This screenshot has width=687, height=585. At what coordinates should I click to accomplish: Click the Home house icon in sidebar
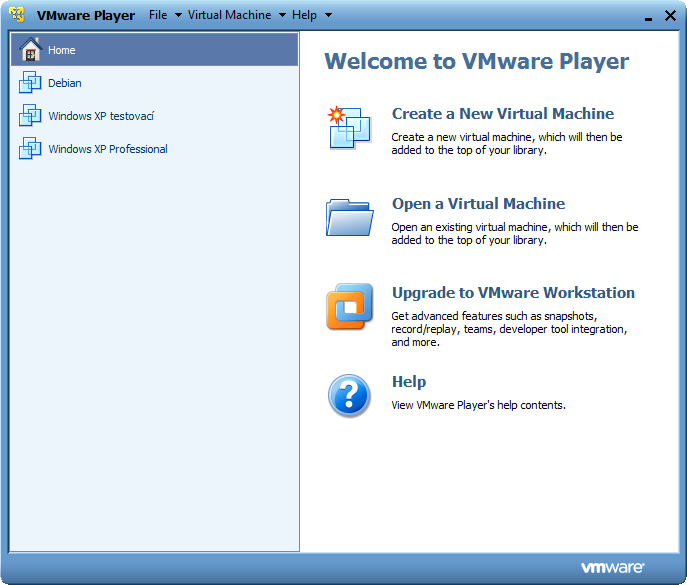click(30, 50)
